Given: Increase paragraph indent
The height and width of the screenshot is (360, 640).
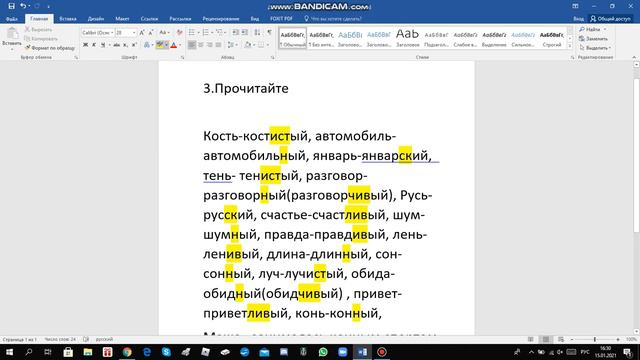Looking at the screenshot, I should point(245,33).
